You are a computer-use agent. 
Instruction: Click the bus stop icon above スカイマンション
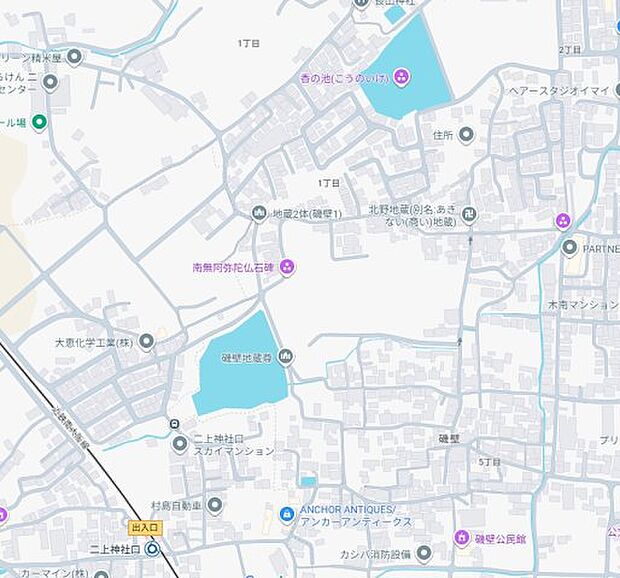click(x=174, y=424)
